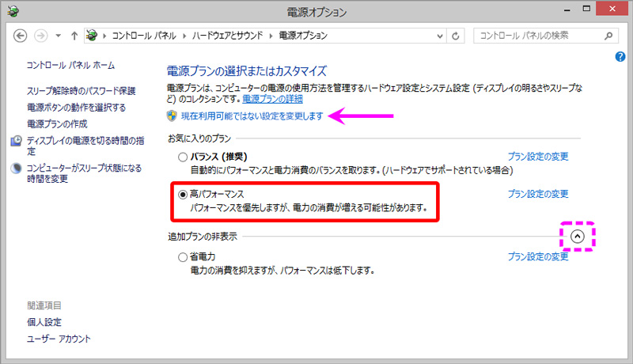Select the バランス (推奨) power plan

tap(183, 157)
